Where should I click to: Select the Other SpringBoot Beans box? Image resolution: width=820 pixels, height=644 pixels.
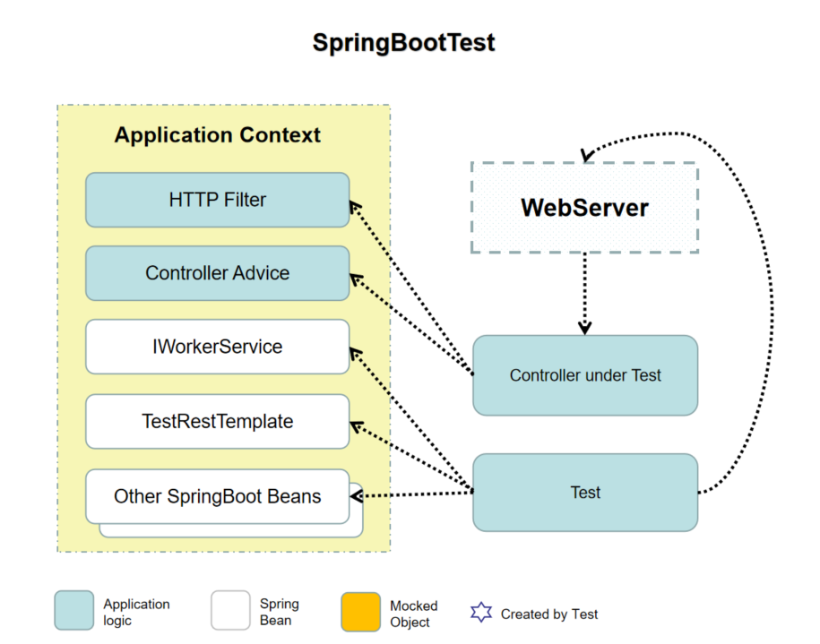[218, 496]
